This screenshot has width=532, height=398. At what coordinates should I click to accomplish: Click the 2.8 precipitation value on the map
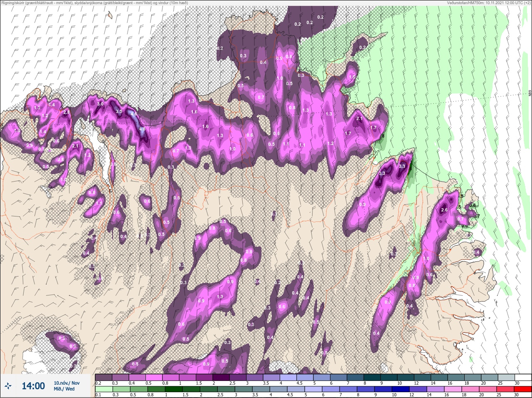pos(66,113)
